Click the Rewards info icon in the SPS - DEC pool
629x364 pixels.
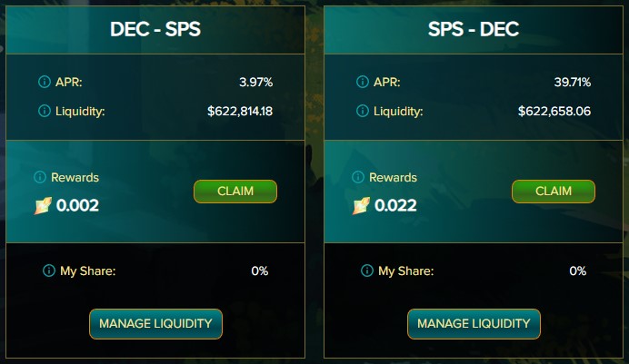[x=358, y=177]
